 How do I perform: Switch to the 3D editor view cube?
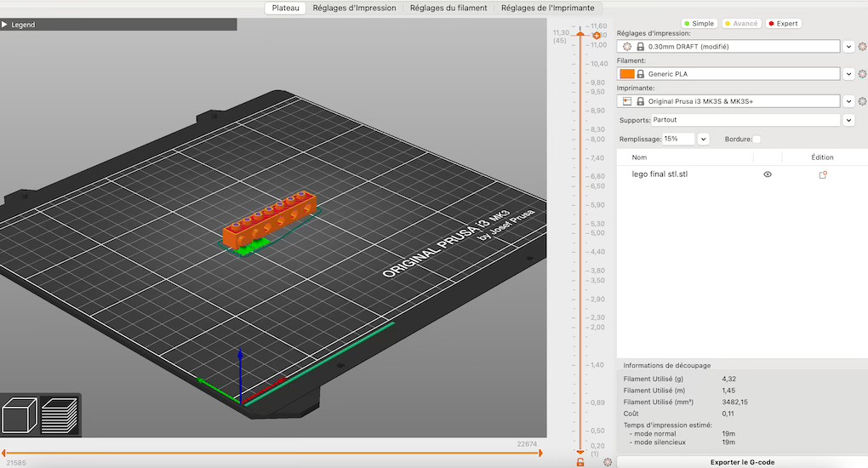[x=20, y=415]
